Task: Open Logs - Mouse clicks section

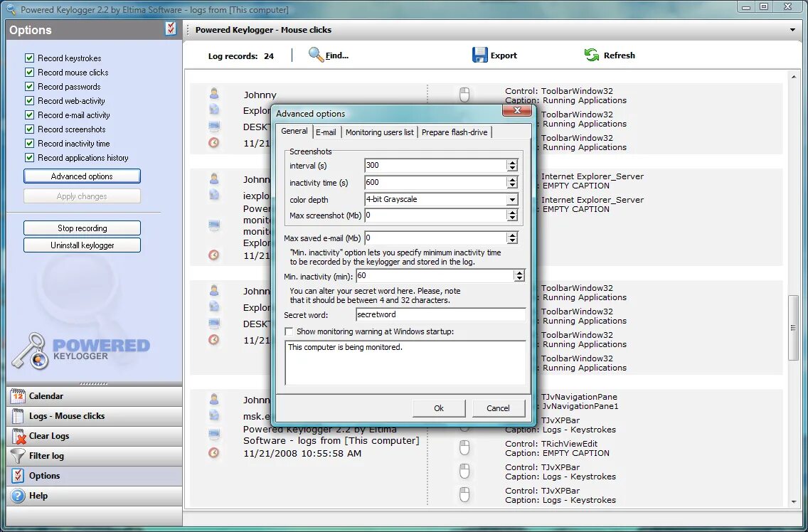Action: click(95, 416)
